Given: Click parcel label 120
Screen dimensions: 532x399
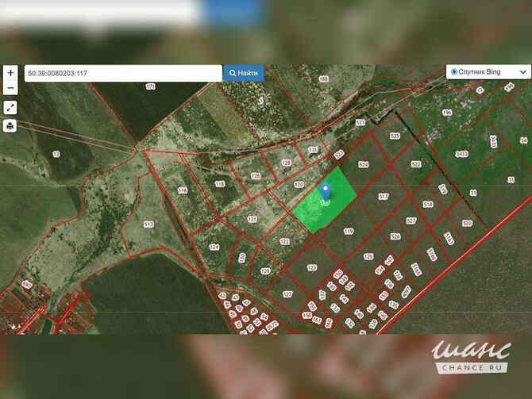Looking at the screenshot, I should coord(299,184).
